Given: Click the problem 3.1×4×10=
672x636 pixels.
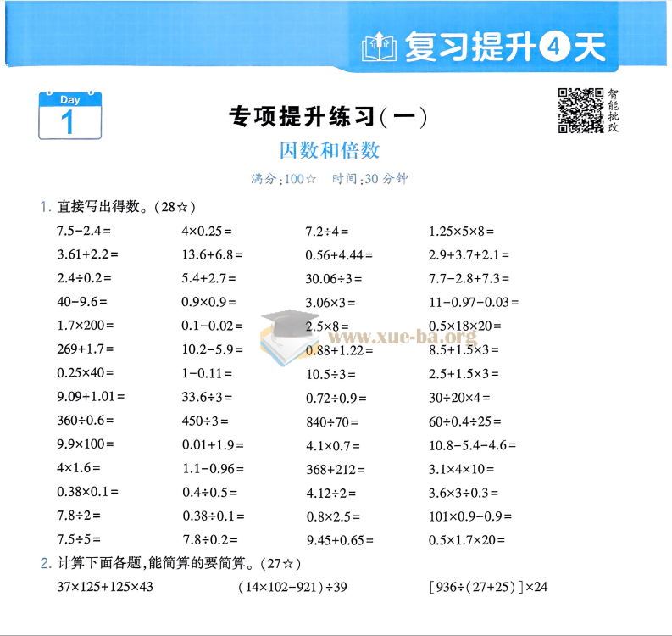Looking at the screenshot, I should coord(461,469).
